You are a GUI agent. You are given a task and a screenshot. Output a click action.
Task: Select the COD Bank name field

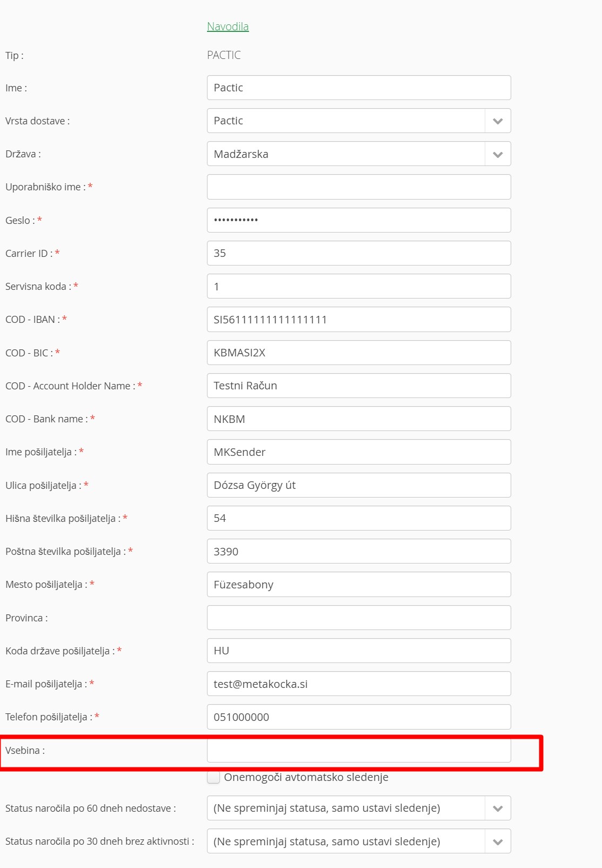358,419
